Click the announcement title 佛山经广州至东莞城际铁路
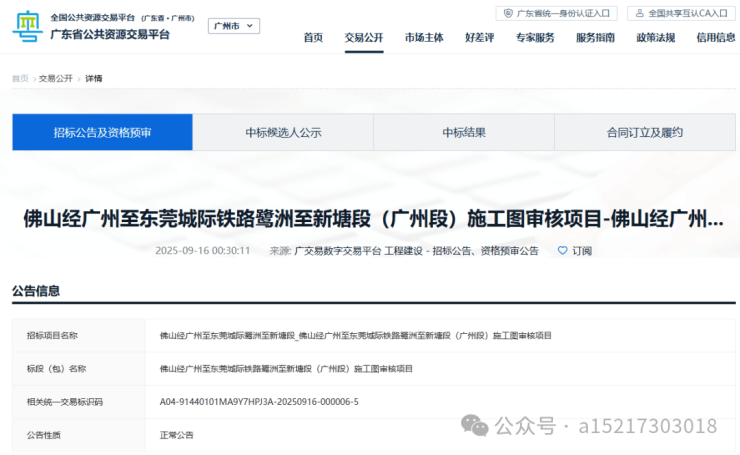This screenshot has height=455, width=740. click(373, 219)
